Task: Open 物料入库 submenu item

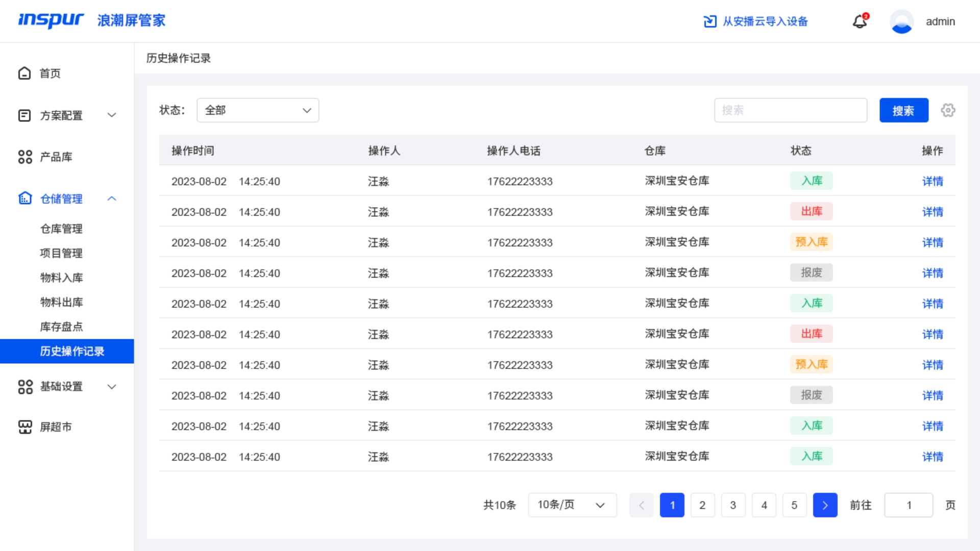Action: (x=61, y=278)
